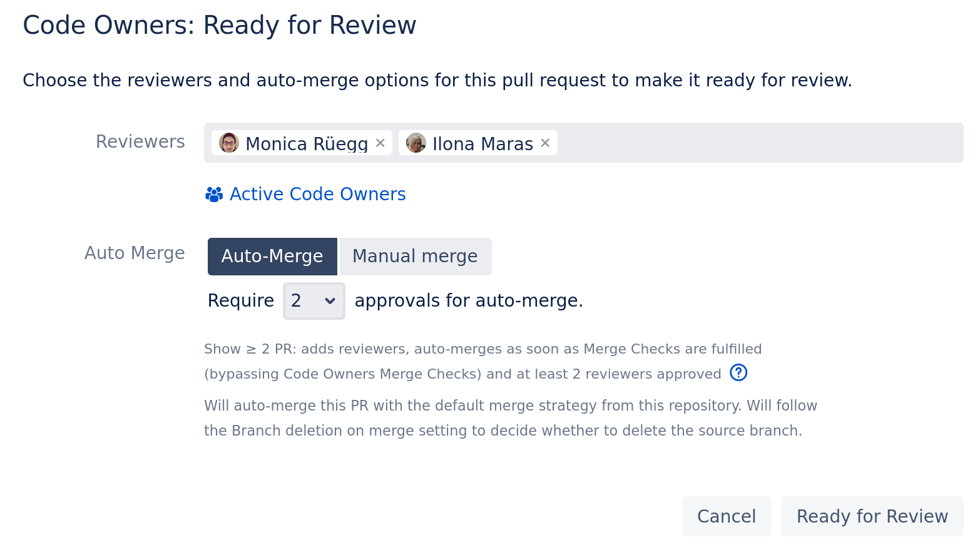Remove Monica Rüegg from reviewers
The height and width of the screenshot is (557, 980).
[x=380, y=143]
